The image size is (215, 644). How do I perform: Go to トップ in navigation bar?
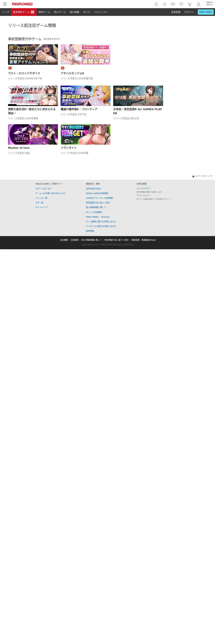tap(6, 12)
